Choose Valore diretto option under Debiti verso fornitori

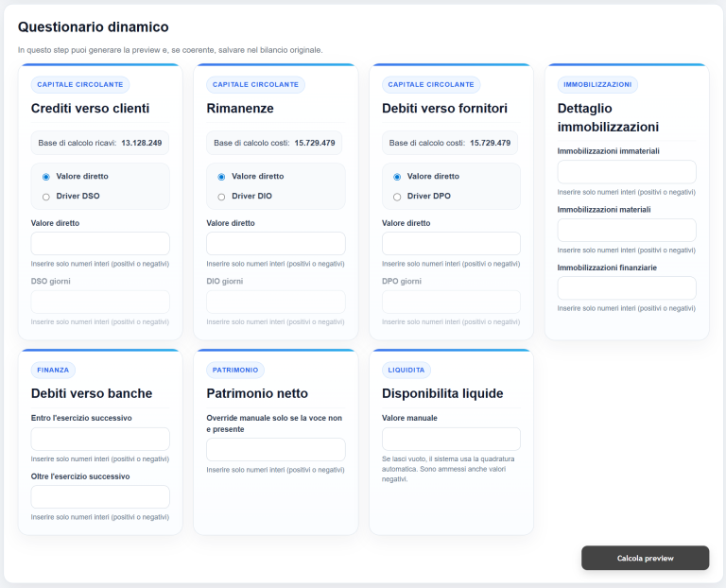pos(397,177)
